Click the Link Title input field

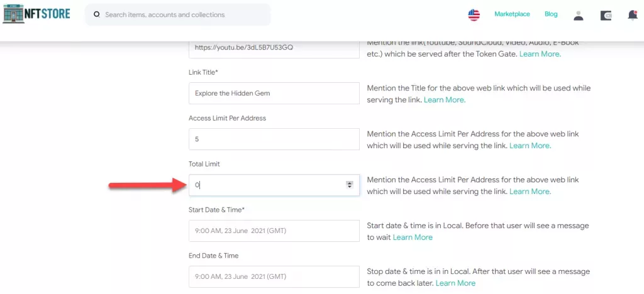273,94
